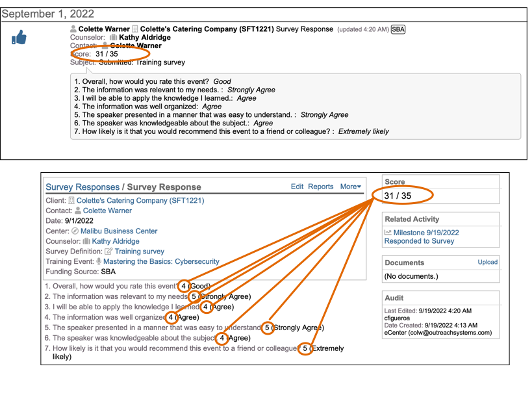Click the pencil icon beside Training survey
Image resolution: width=532 pixels, height=399 pixels.
[x=108, y=251]
